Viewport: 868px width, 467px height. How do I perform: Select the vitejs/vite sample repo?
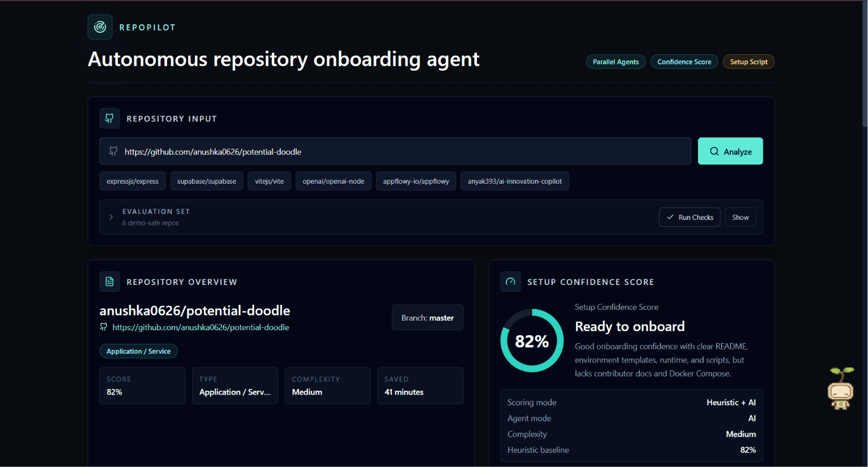click(x=270, y=181)
